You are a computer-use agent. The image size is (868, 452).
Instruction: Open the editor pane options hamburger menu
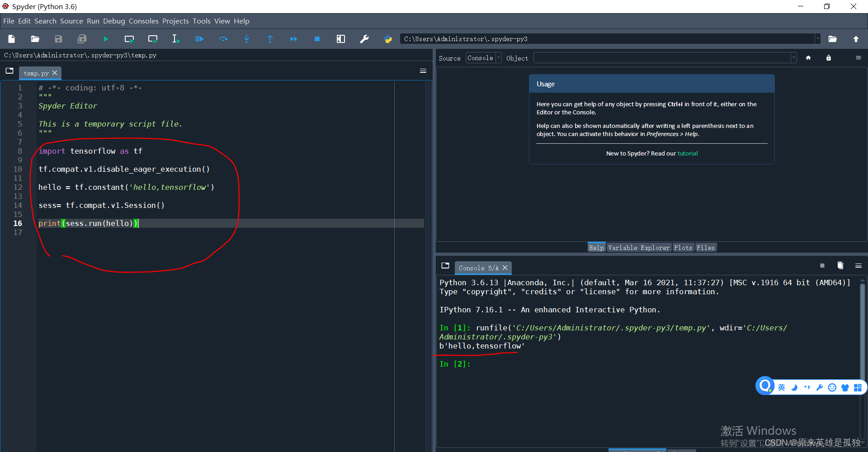point(423,71)
